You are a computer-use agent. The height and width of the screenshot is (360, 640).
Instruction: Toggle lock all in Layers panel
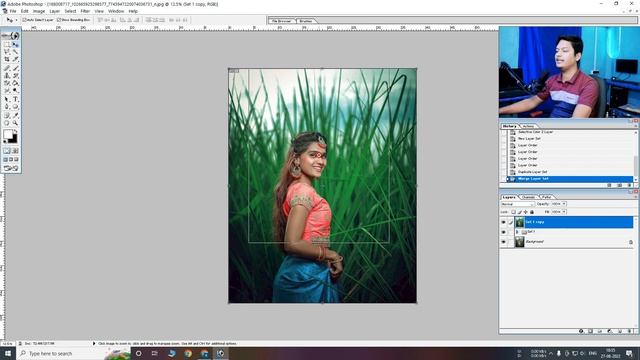coord(532,212)
